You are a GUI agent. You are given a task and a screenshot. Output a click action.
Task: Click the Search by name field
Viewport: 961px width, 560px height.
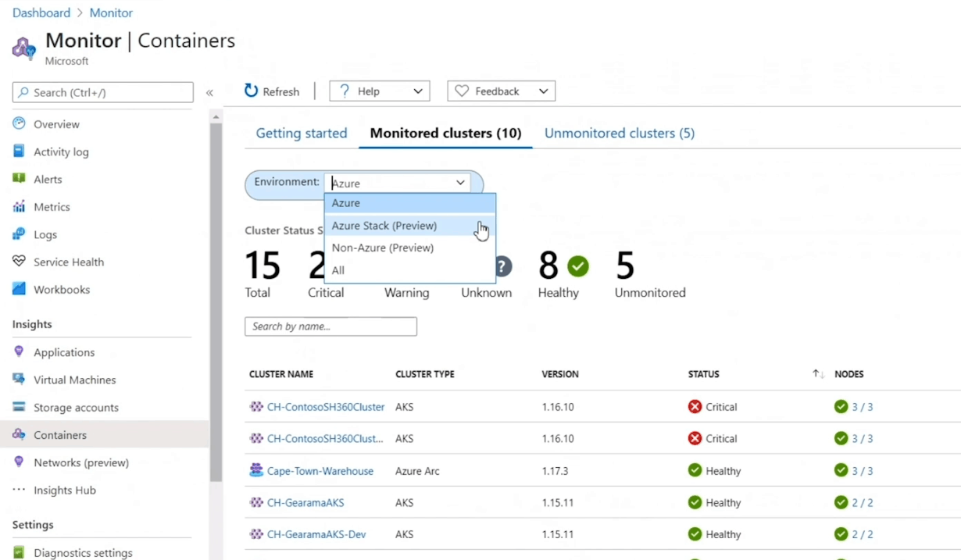[330, 326]
